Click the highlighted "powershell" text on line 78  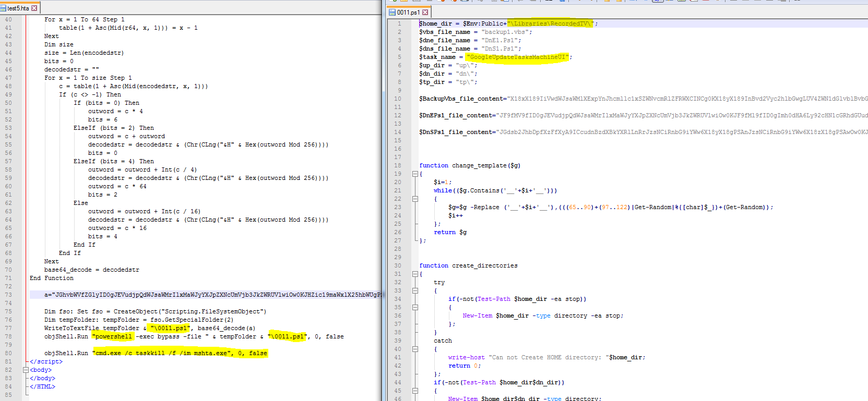(113, 336)
